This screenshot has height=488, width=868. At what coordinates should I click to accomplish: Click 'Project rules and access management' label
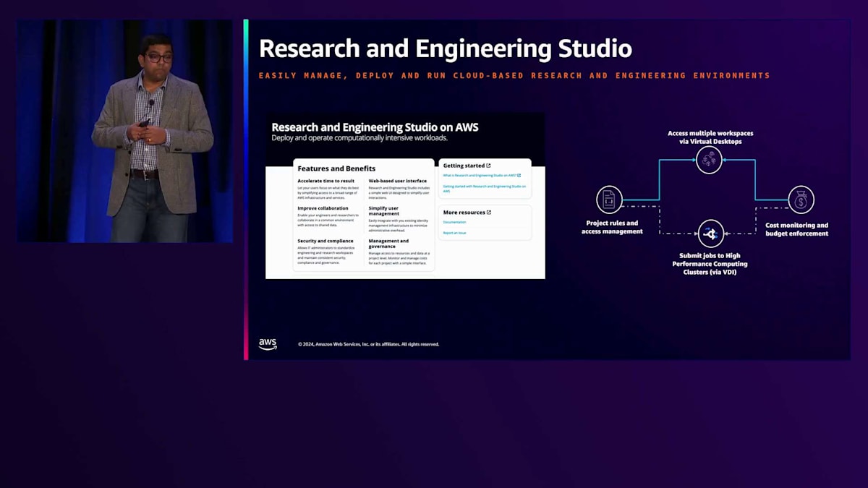tap(611, 227)
